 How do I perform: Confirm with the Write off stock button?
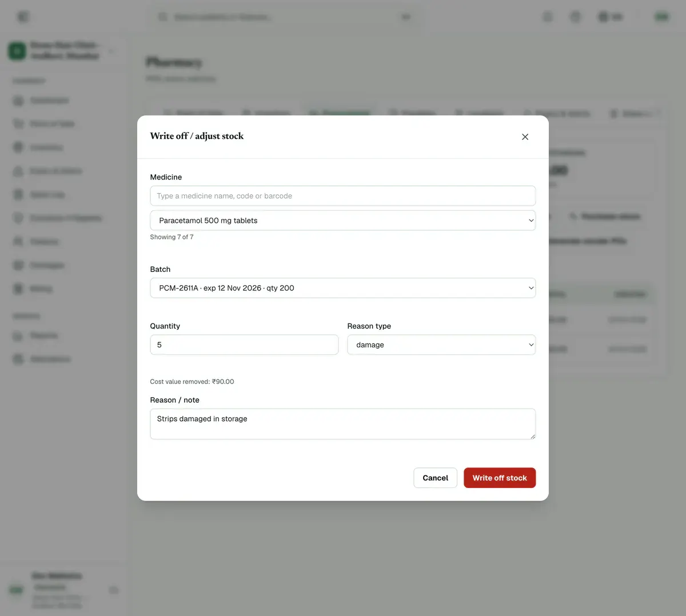(x=500, y=478)
